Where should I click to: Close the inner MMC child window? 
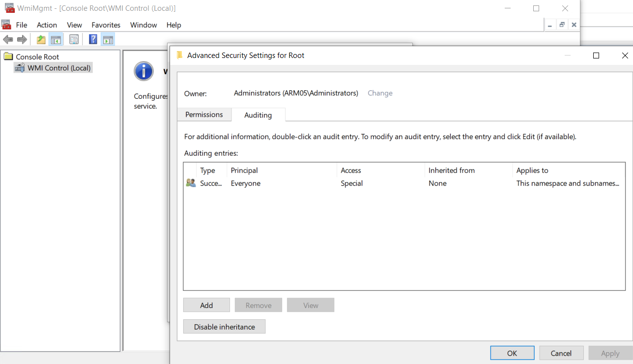[574, 25]
